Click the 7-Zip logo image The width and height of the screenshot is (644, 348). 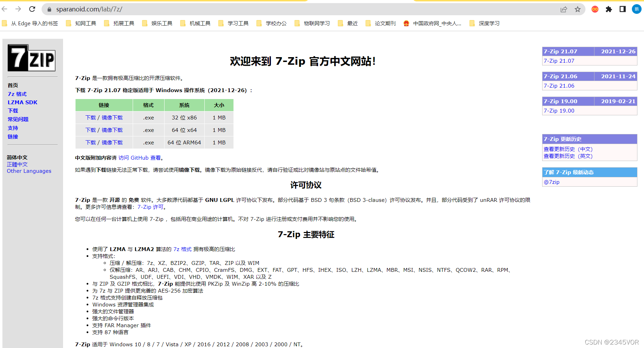pyautogui.click(x=32, y=58)
